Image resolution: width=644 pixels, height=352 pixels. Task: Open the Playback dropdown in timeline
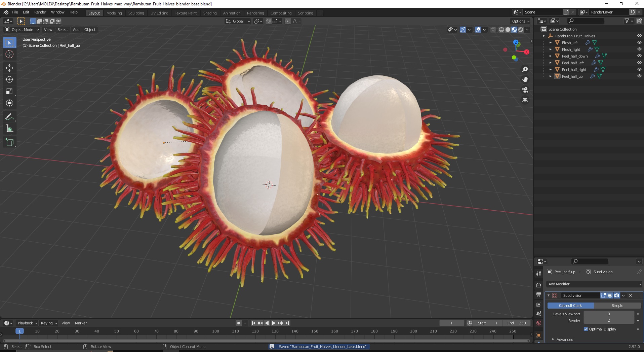click(x=28, y=323)
